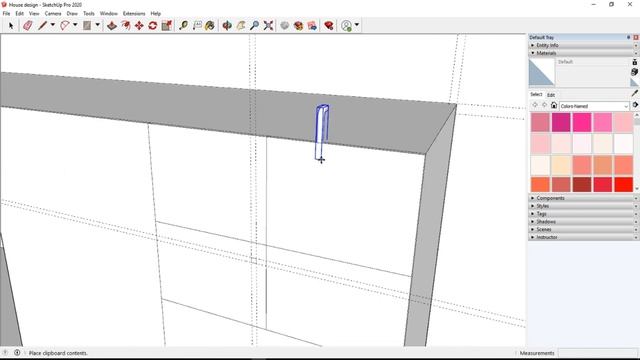640x360 pixels.
Task: Select the Move tool
Action: 139,25
